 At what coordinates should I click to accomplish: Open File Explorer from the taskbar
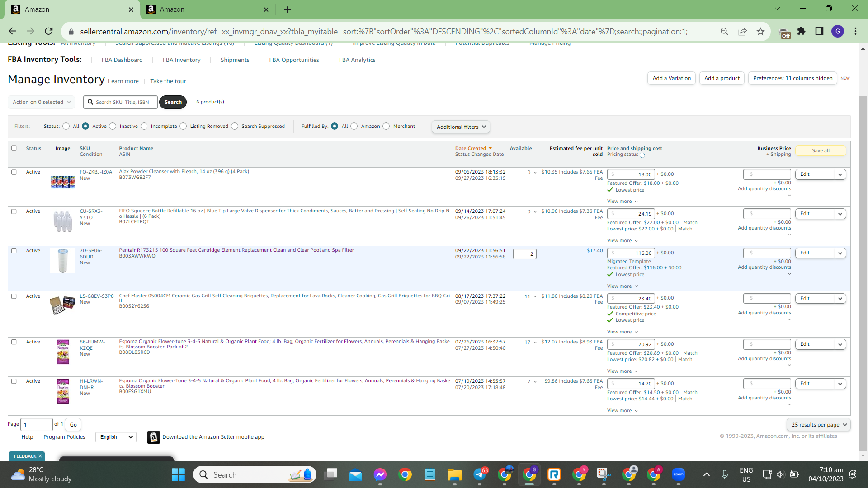click(x=454, y=474)
